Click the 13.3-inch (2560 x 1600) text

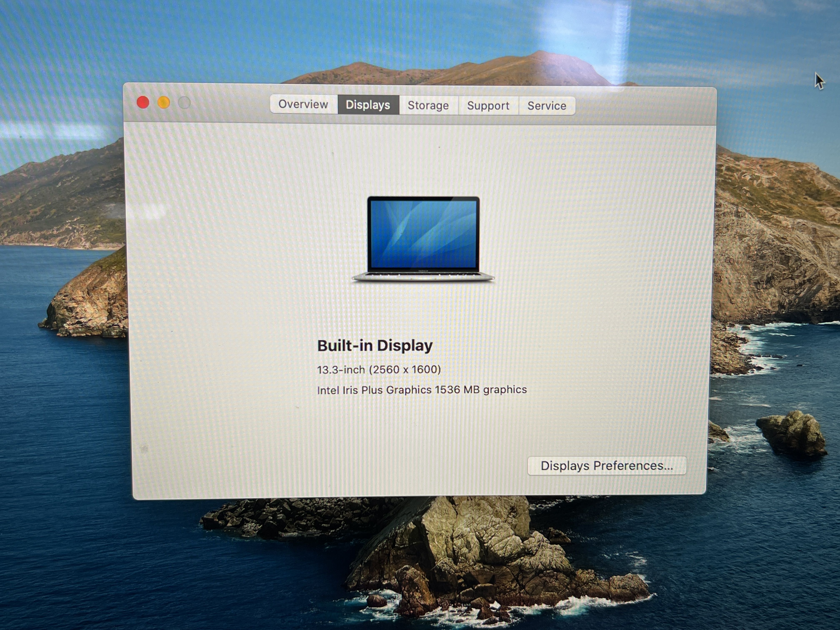[379, 370]
